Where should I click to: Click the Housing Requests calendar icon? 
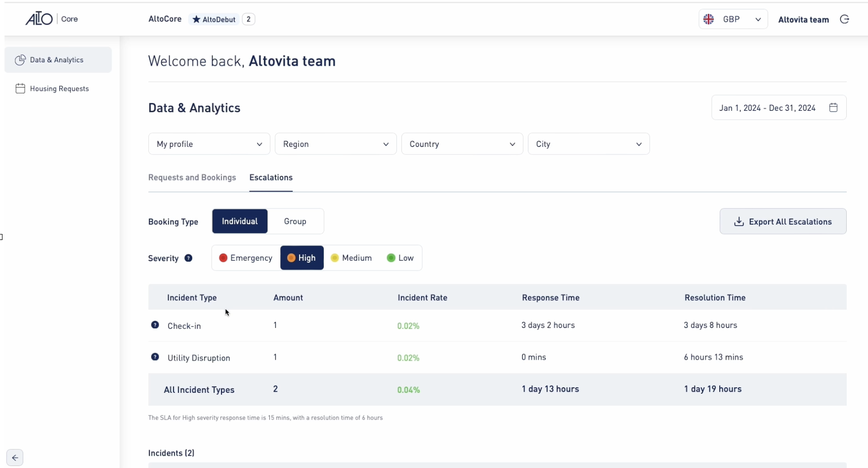[20, 89]
